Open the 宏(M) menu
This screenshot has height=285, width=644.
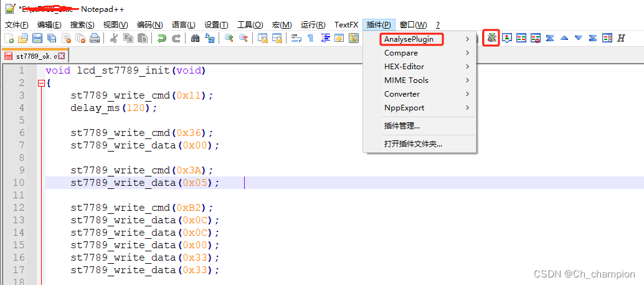(282, 25)
